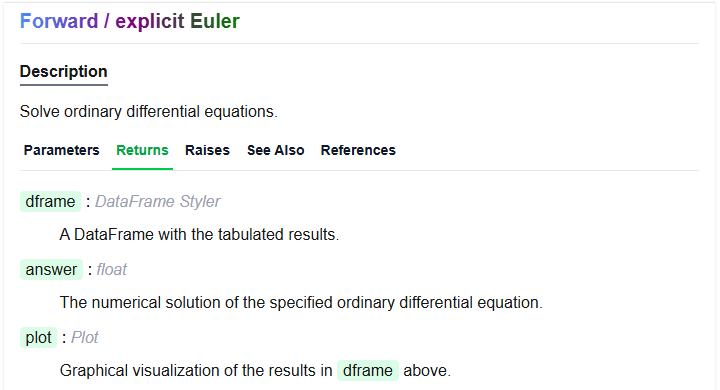
Task: Click the numerical solution description text
Action: (301, 303)
